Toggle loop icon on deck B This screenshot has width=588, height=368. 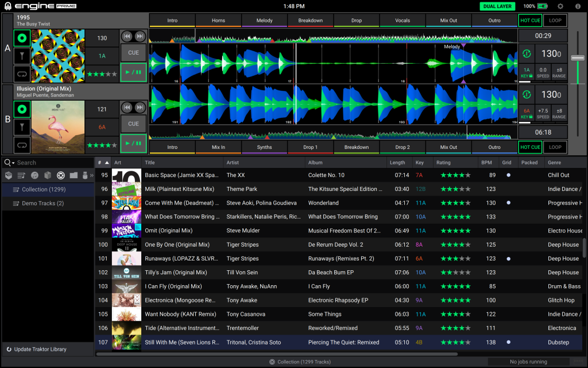pos(22,145)
